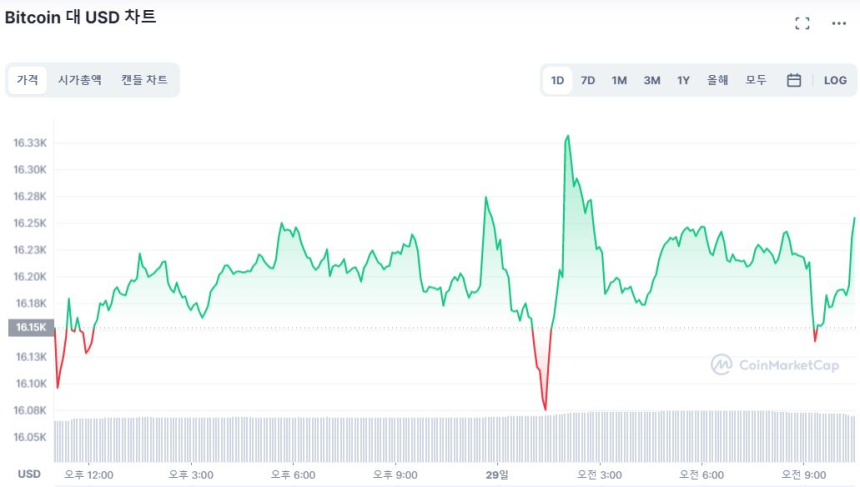This screenshot has width=860, height=487.
Task: Open the calendar date range picker
Action: [794, 80]
